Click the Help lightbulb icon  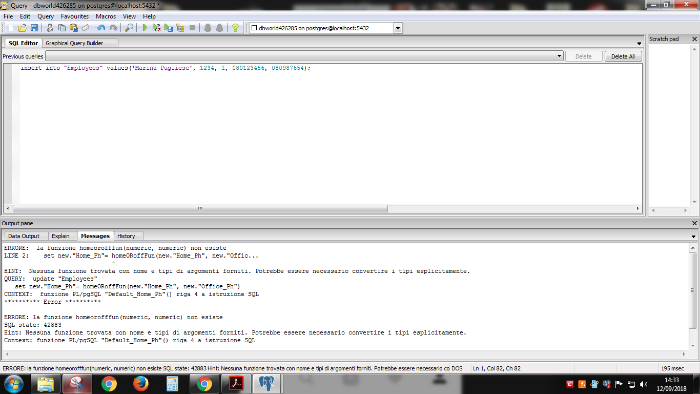pyautogui.click(x=235, y=28)
